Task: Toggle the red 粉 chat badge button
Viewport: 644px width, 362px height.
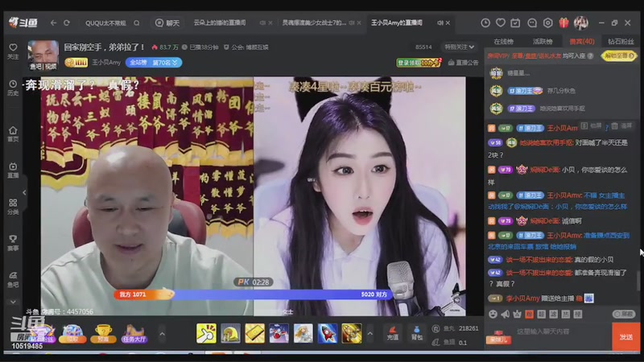Action: [x=529, y=314]
